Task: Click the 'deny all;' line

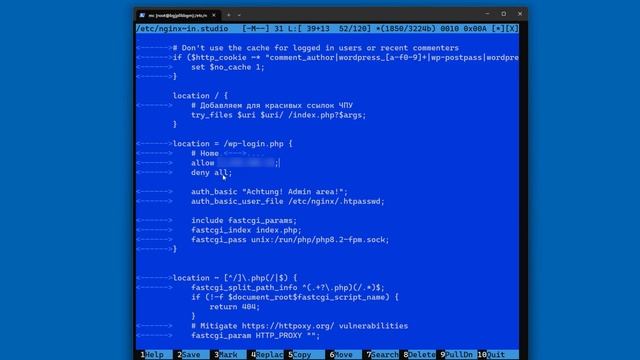Action: tap(211, 173)
